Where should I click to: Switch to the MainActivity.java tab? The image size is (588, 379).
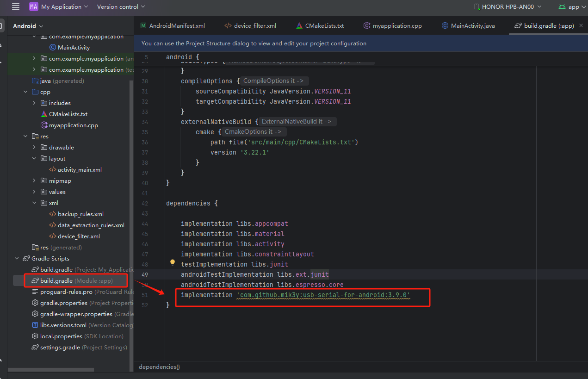(x=468, y=25)
